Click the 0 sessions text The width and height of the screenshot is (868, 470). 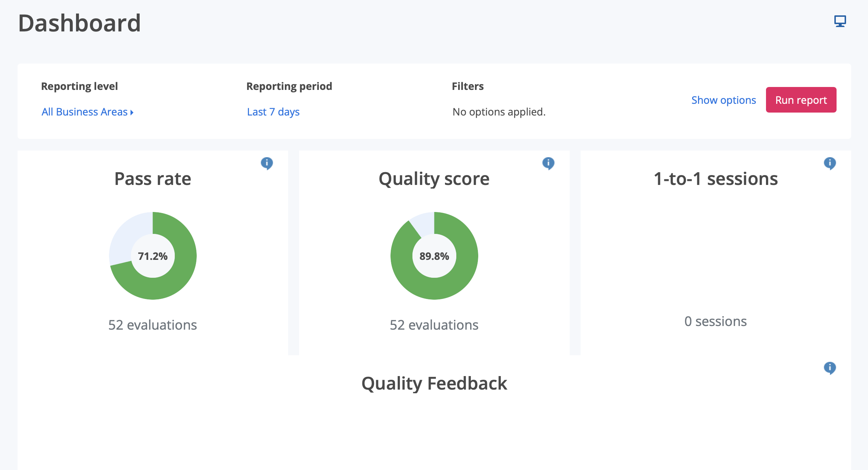pyautogui.click(x=716, y=321)
